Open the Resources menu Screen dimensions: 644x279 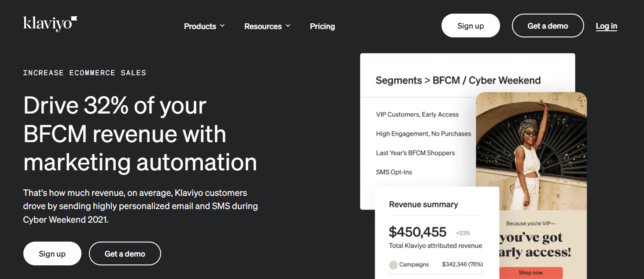click(x=263, y=26)
